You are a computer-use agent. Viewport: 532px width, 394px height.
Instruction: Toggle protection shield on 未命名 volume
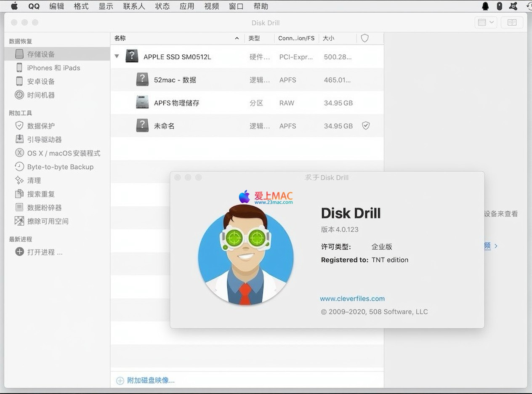366,126
